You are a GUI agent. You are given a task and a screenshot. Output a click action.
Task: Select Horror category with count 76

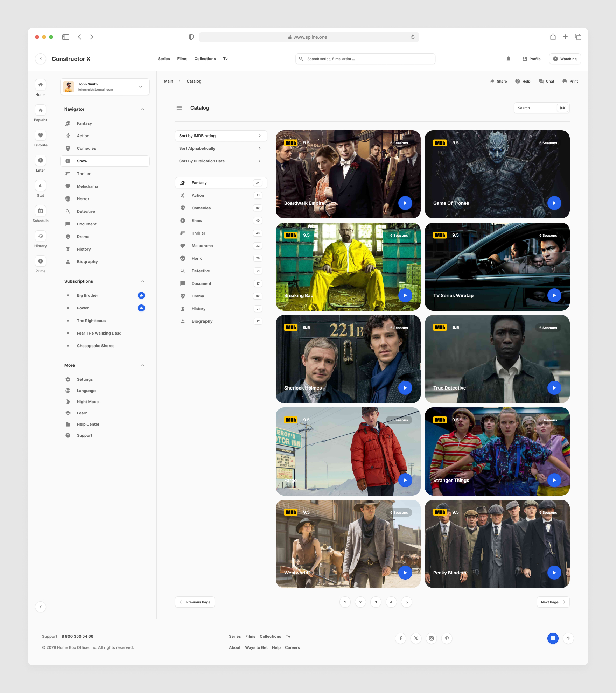(221, 258)
